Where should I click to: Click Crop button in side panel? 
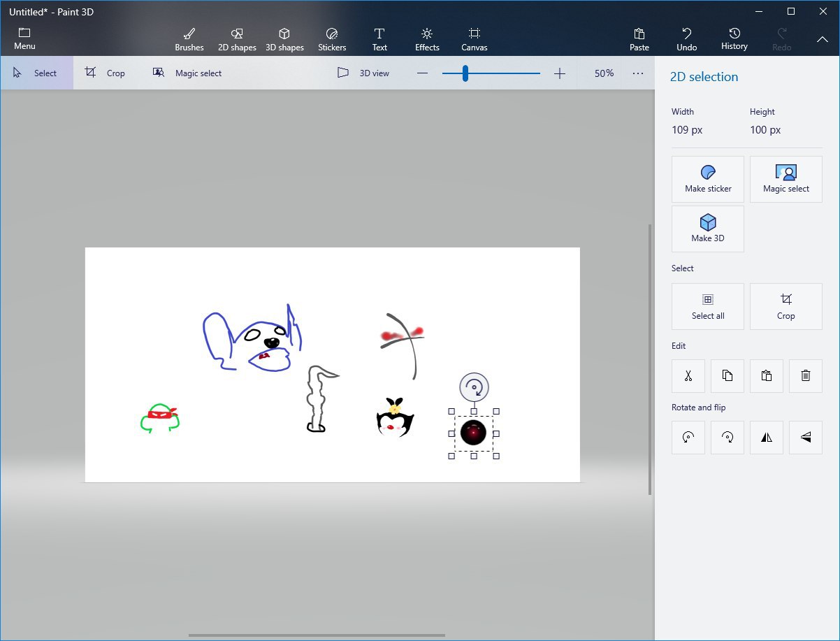[786, 306]
